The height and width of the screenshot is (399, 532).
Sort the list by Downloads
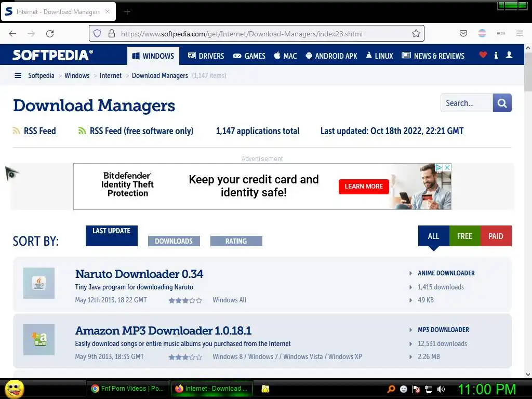[174, 241]
